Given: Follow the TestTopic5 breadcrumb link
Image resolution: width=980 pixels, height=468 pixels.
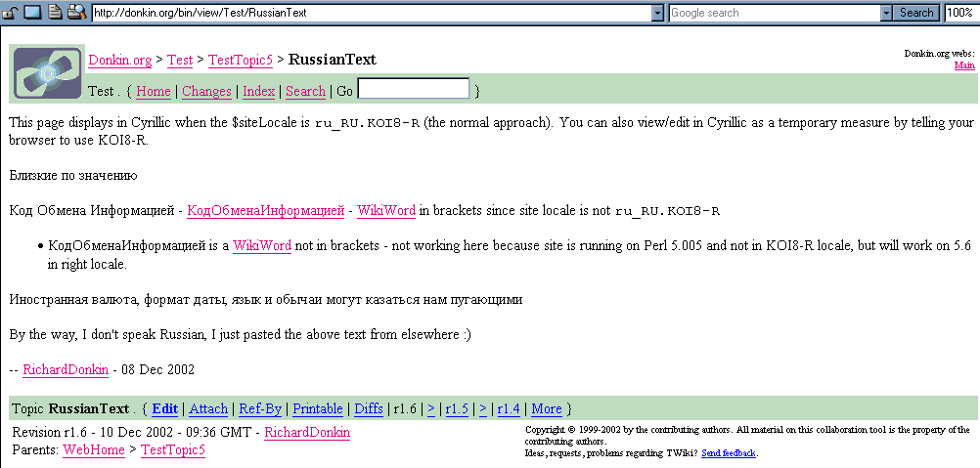Looking at the screenshot, I should click(x=173, y=450).
